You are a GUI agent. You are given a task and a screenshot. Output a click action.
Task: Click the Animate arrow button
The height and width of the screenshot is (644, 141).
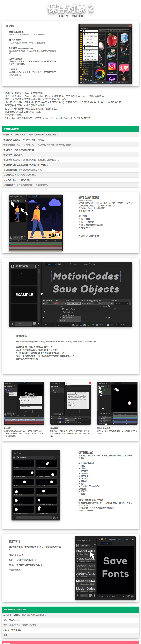point(109,306)
